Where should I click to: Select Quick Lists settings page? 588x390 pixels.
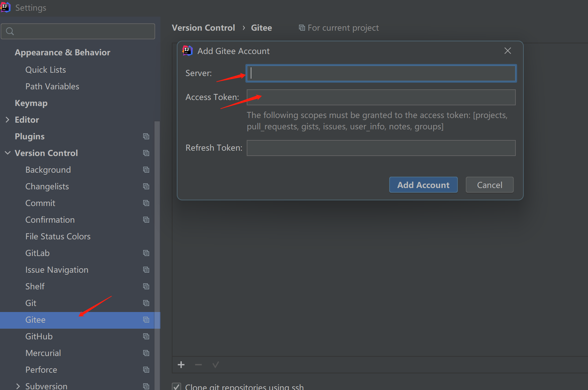[x=46, y=70]
